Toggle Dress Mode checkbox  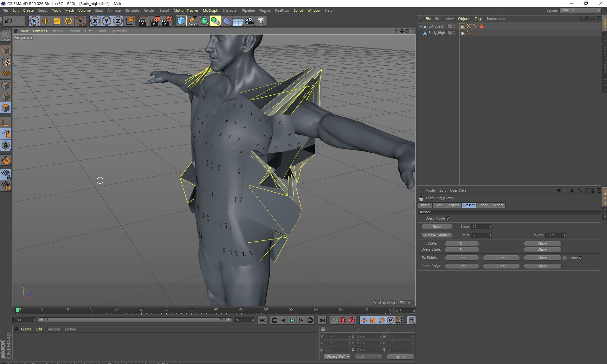tap(448, 218)
